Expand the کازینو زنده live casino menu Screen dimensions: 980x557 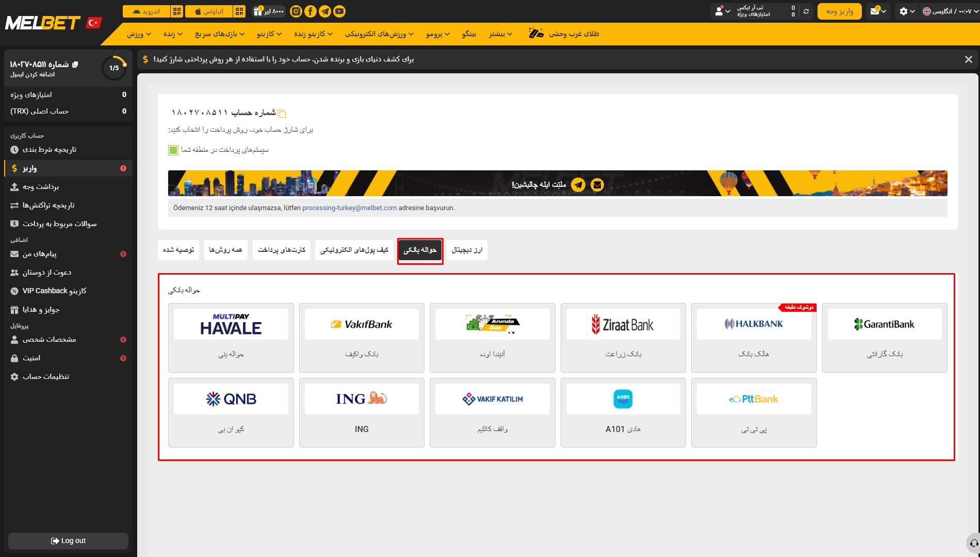[x=313, y=34]
